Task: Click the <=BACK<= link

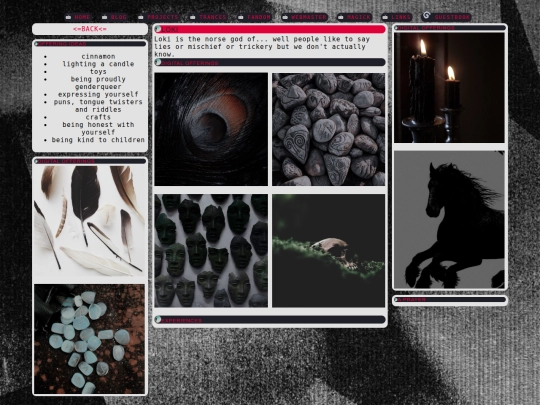Action: coord(90,29)
